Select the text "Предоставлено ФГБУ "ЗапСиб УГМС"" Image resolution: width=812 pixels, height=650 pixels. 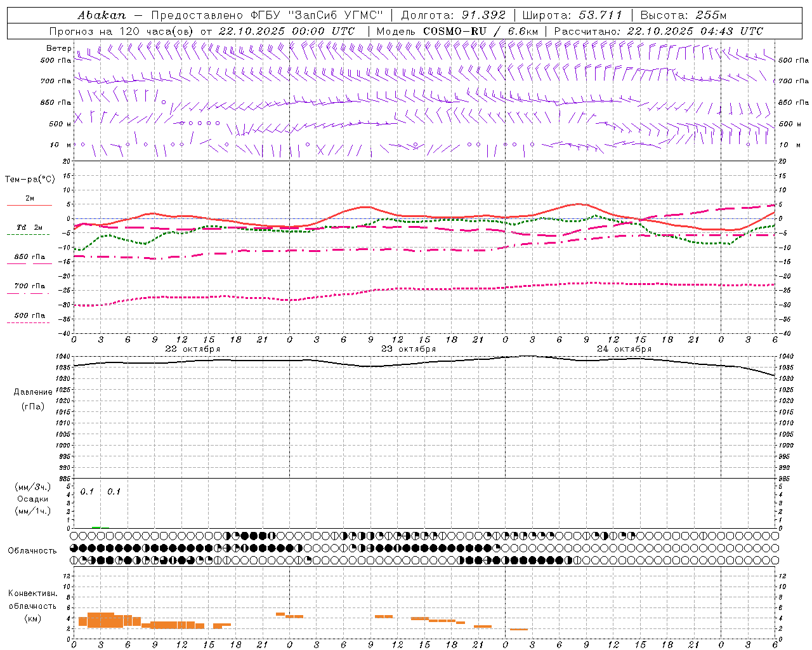[x=267, y=15]
